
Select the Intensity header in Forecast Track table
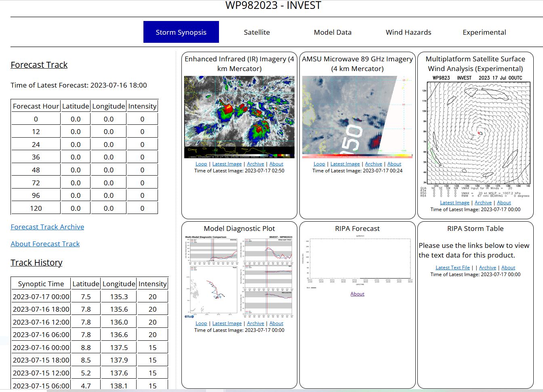pyautogui.click(x=142, y=106)
